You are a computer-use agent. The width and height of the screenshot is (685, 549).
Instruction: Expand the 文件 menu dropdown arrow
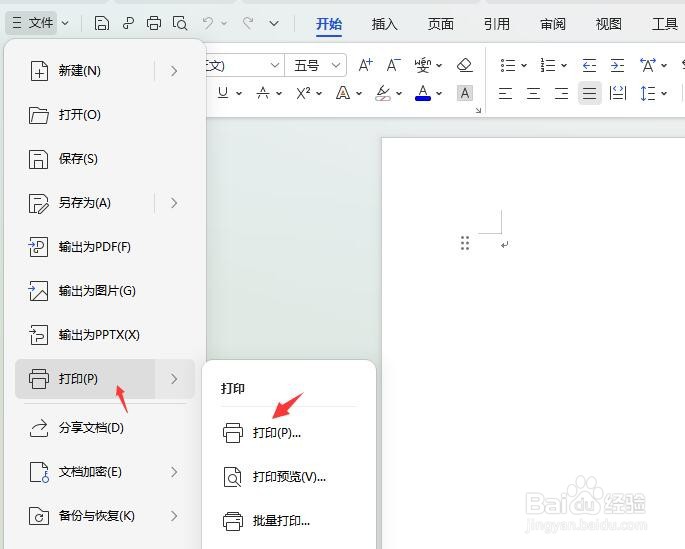pos(65,23)
